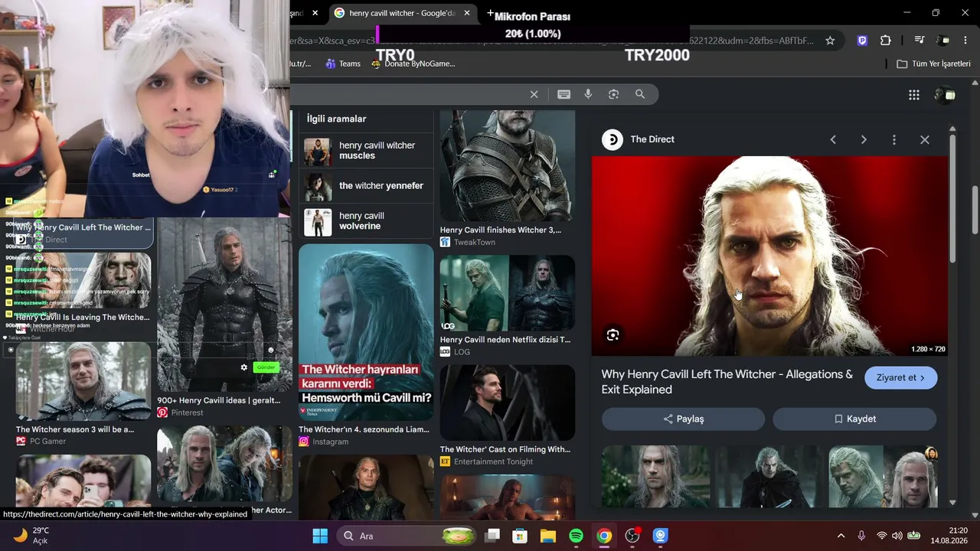Open the Entertainment Tonight cast filming result

pyautogui.click(x=507, y=416)
